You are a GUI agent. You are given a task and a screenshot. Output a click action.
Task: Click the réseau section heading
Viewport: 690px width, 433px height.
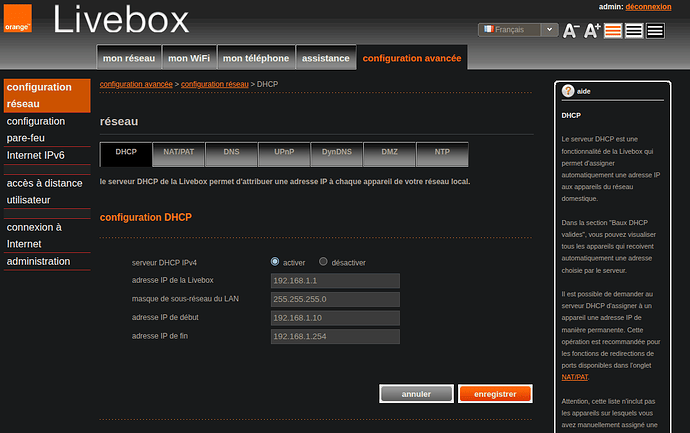coord(119,121)
